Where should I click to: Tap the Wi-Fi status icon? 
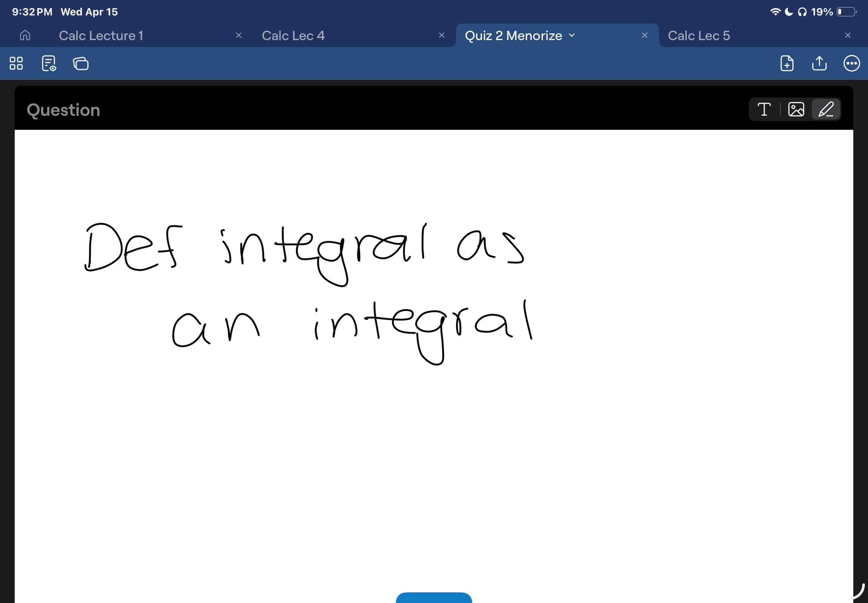coord(775,12)
